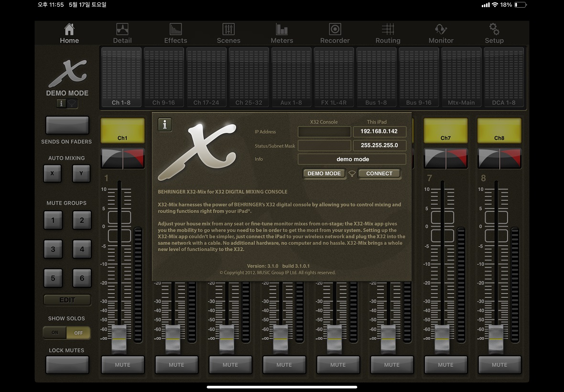Screen dimensions: 564x392
Task: Click the X32 Console IP Address field
Action: point(324,131)
